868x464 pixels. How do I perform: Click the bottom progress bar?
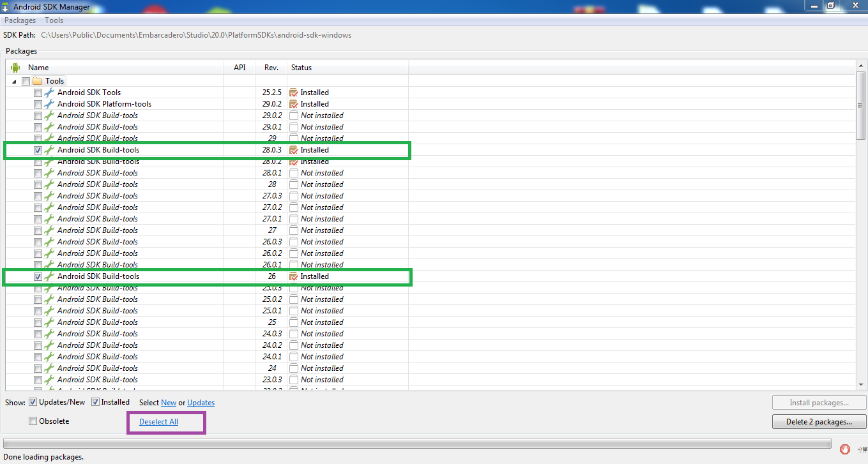[417, 443]
